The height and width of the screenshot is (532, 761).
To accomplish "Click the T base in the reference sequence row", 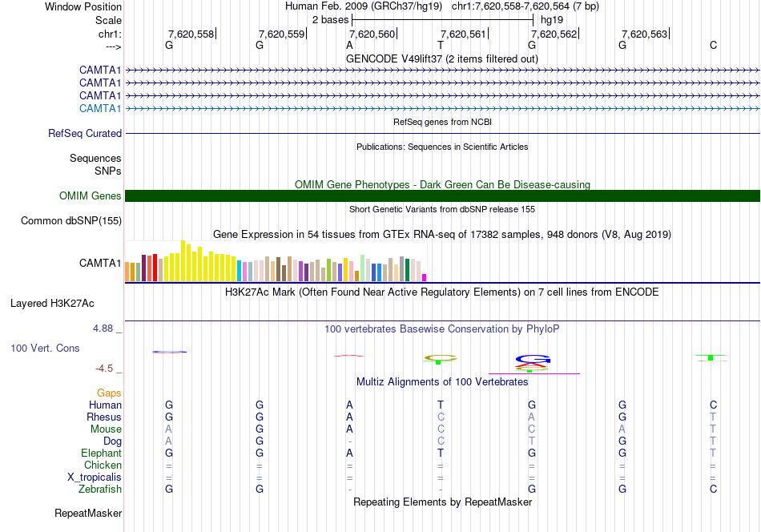I will pyautogui.click(x=441, y=45).
